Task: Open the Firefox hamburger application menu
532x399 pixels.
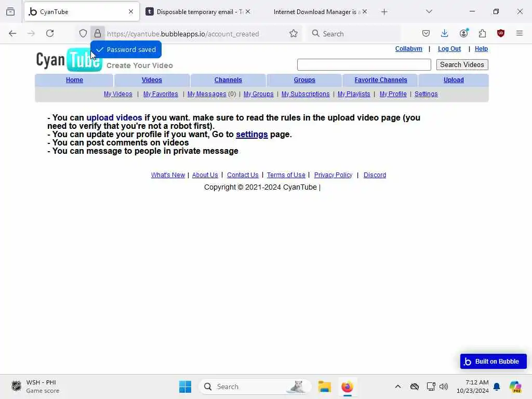Action: click(x=520, y=33)
